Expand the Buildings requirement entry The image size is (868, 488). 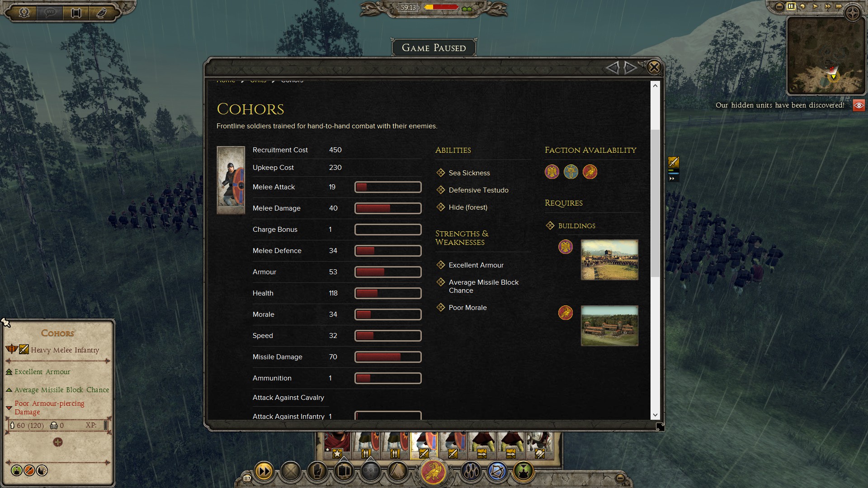pos(576,225)
